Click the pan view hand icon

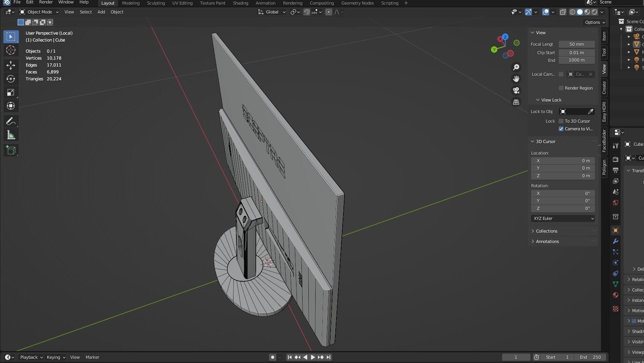[x=516, y=79]
